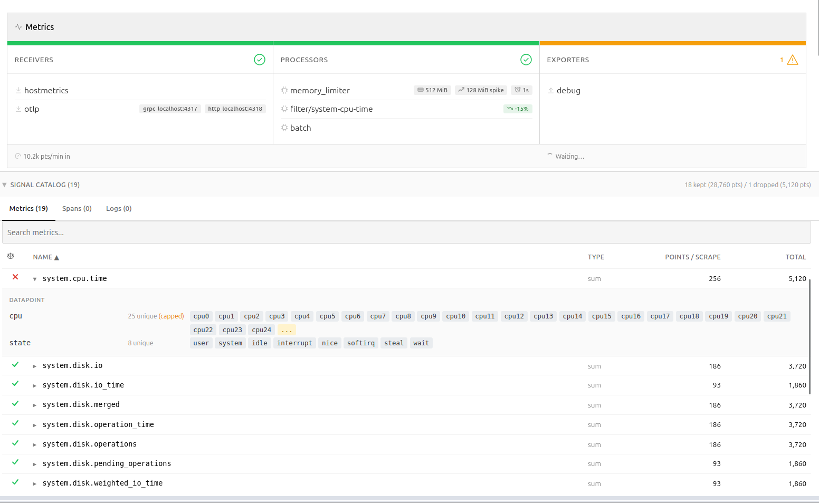Switch to the Spans tab
Image resolution: width=819 pixels, height=504 pixels.
77,208
